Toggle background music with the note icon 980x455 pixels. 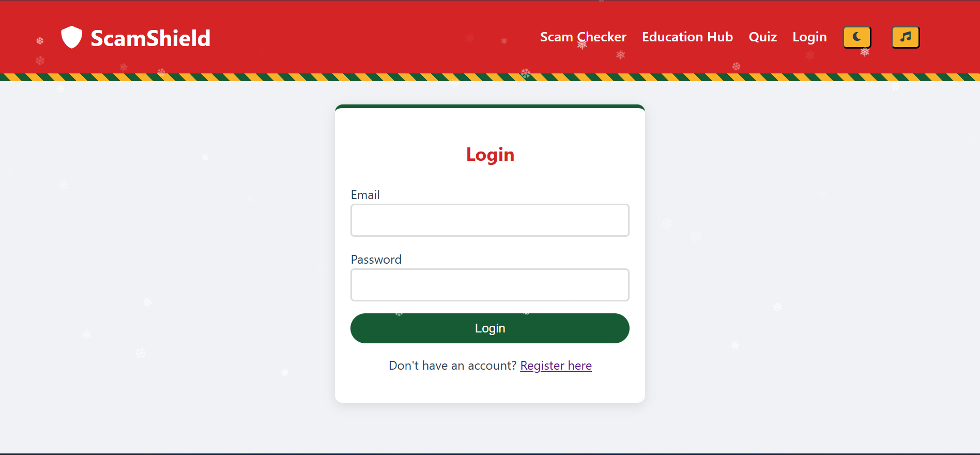(906, 37)
